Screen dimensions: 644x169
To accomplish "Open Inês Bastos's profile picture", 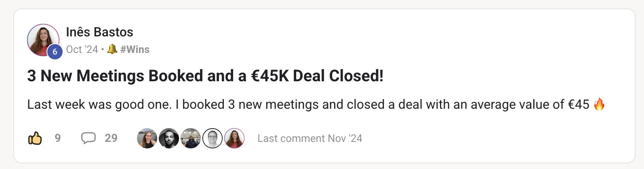I will coord(42,39).
